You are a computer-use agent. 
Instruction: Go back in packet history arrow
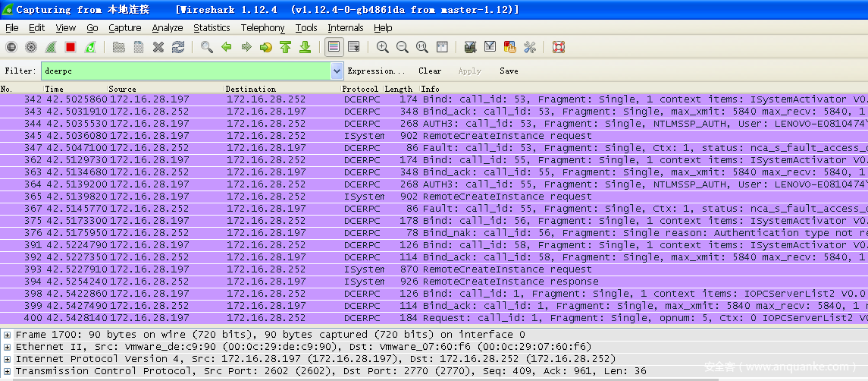pyautogui.click(x=227, y=47)
